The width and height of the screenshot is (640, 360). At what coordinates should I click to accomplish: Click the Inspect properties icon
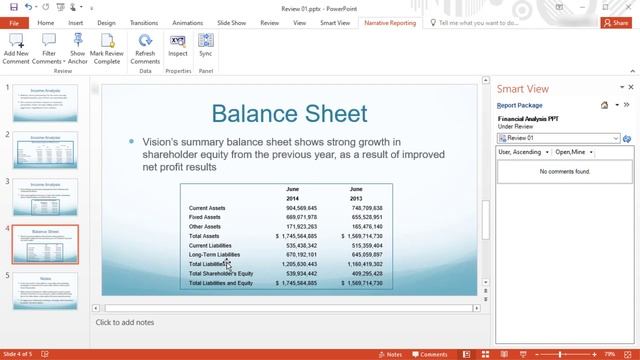(x=178, y=45)
